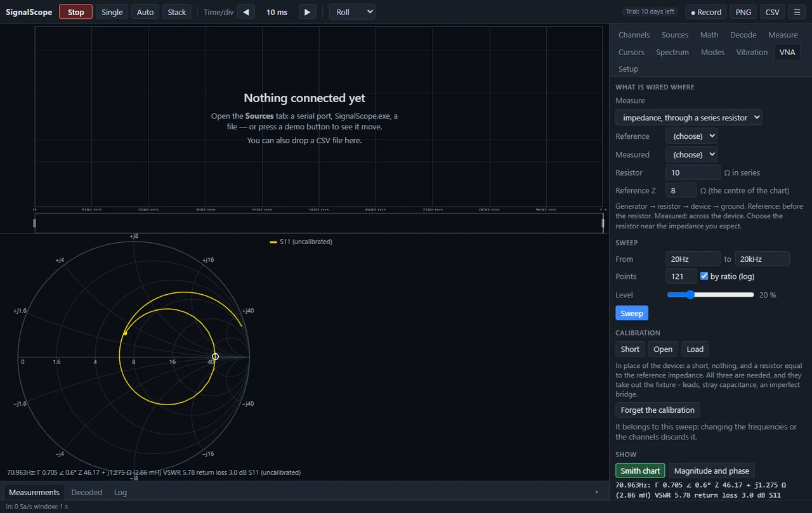Open the Spectrum tab
This screenshot has height=513, width=812.
672,52
